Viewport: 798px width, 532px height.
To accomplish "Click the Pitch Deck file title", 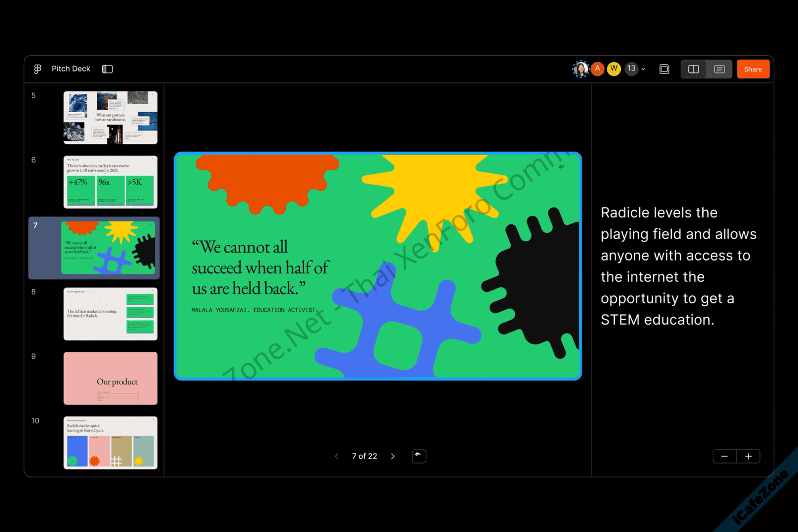I will (x=71, y=69).
